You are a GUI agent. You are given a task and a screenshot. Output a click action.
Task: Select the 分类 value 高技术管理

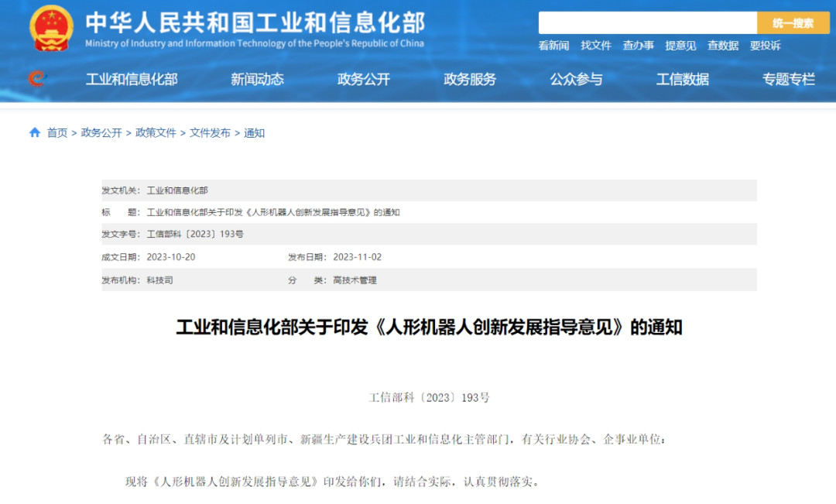pos(355,280)
